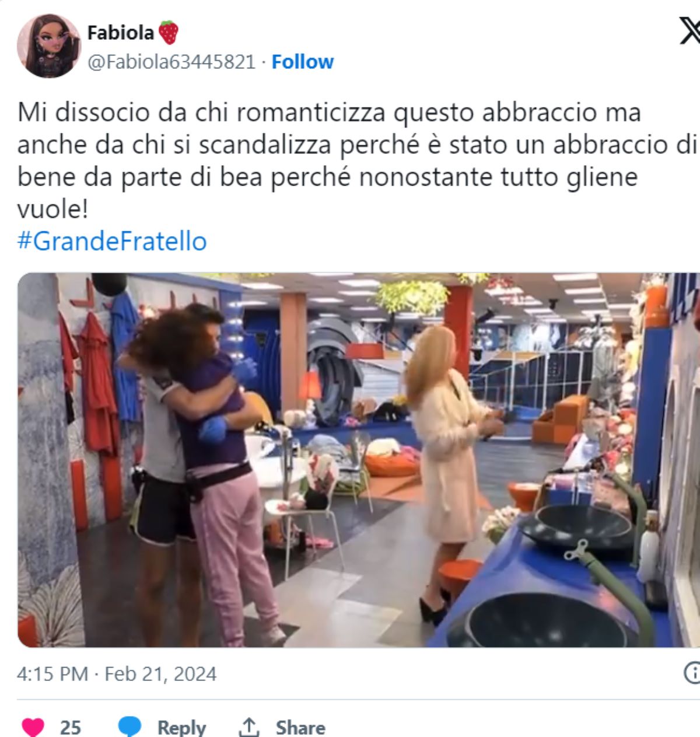Click the share upload arrow icon
This screenshot has height=737, width=700.
click(x=249, y=727)
